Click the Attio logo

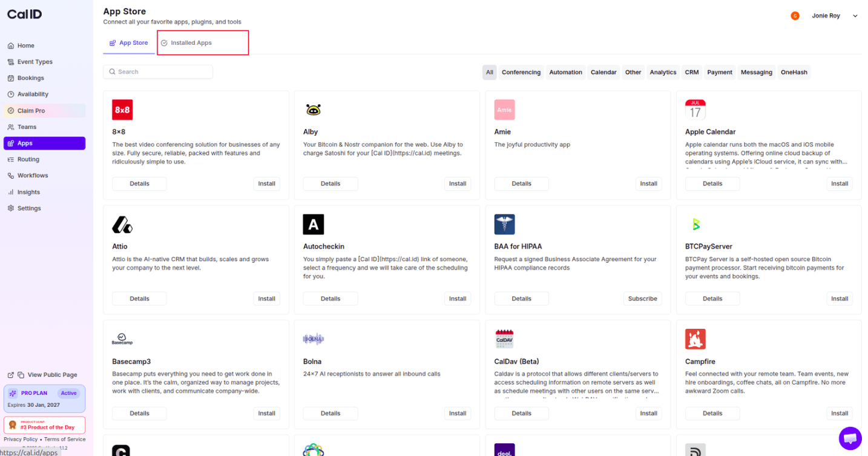pyautogui.click(x=122, y=225)
